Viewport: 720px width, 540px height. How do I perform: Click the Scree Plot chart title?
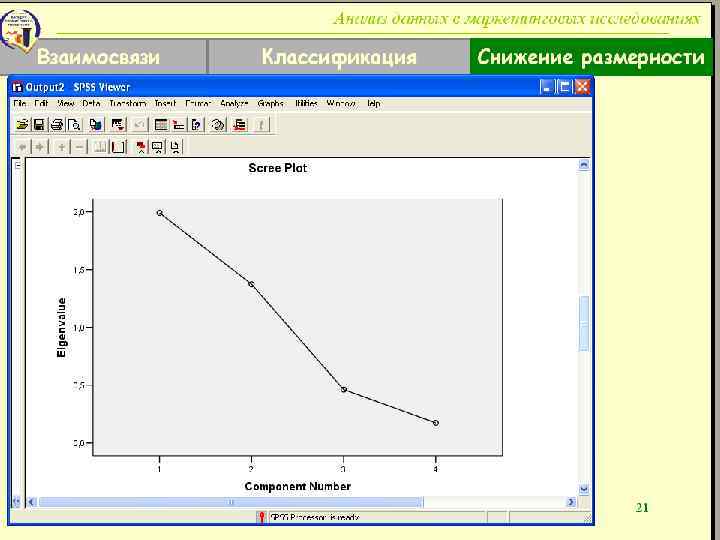277,168
